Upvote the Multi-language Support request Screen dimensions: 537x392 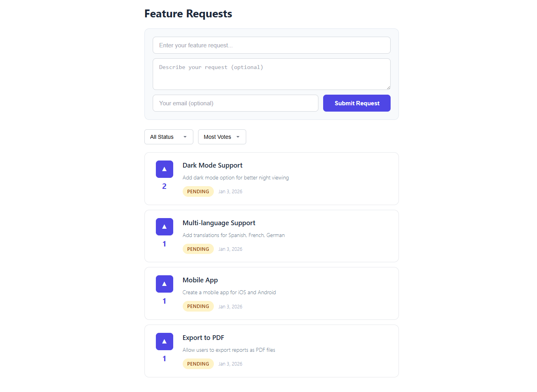coord(164,226)
